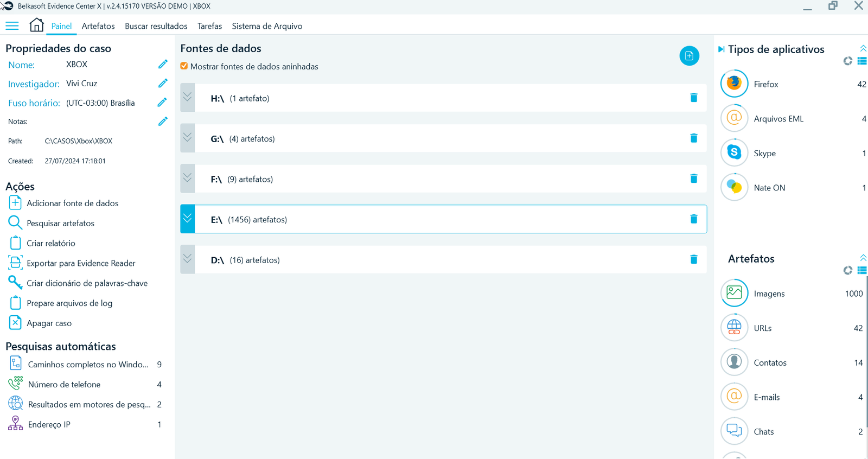Delete the D:\ data source
The image size is (868, 459).
click(693, 259)
